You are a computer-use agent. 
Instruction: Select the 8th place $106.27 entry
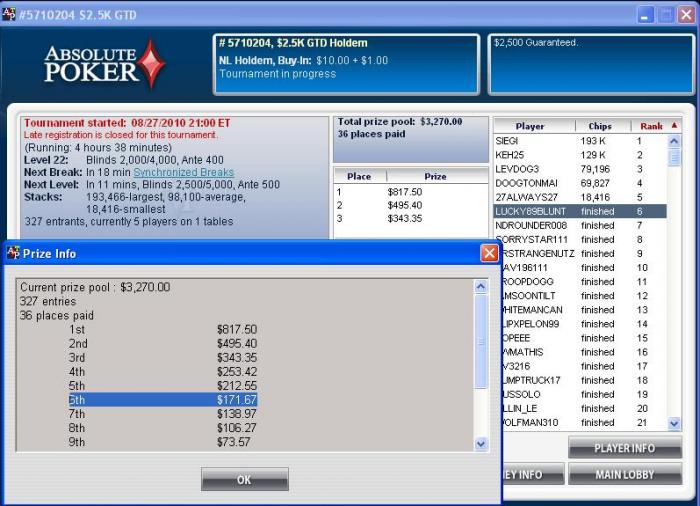click(163, 428)
